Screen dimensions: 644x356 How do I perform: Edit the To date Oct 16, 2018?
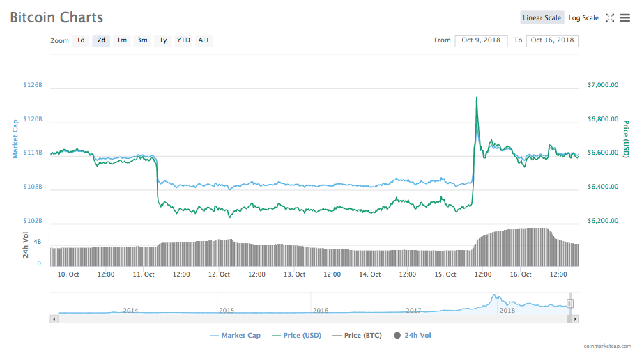553,40
